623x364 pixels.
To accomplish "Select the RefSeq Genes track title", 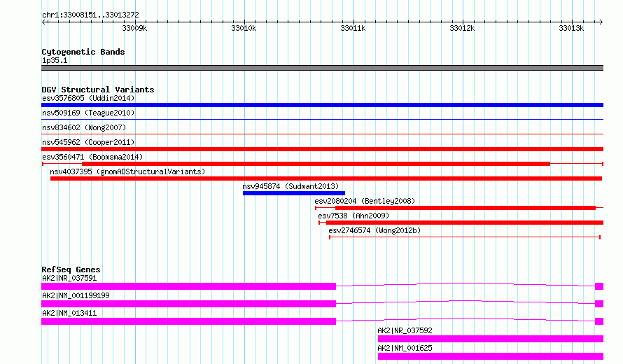I will [71, 269].
